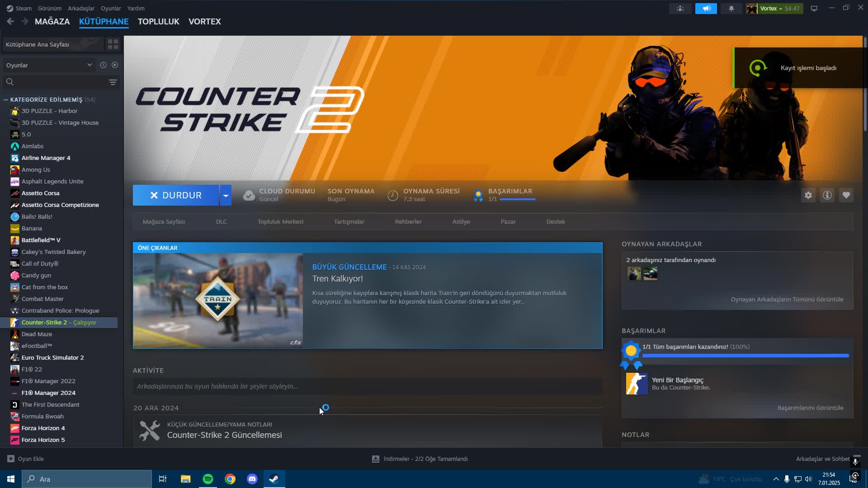Switch to the TOPLULUK tab

coord(158,22)
